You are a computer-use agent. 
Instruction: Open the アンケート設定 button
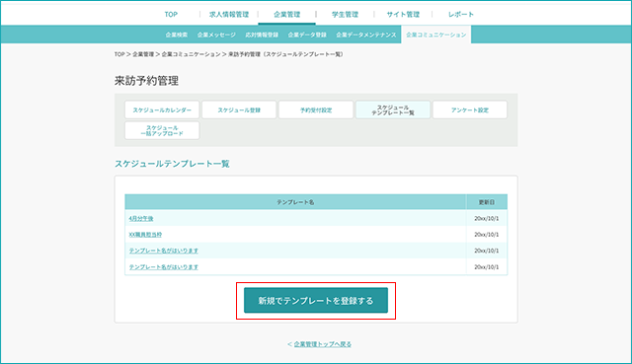click(x=470, y=109)
